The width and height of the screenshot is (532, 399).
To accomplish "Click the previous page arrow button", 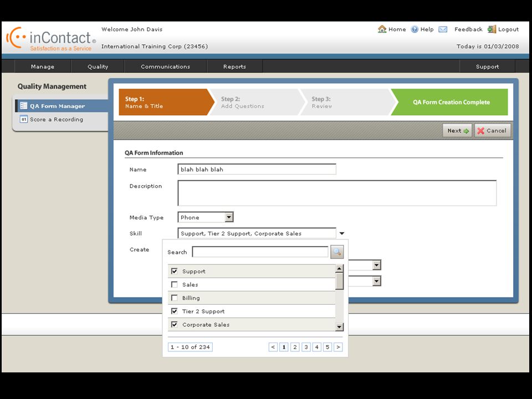I will [273, 347].
